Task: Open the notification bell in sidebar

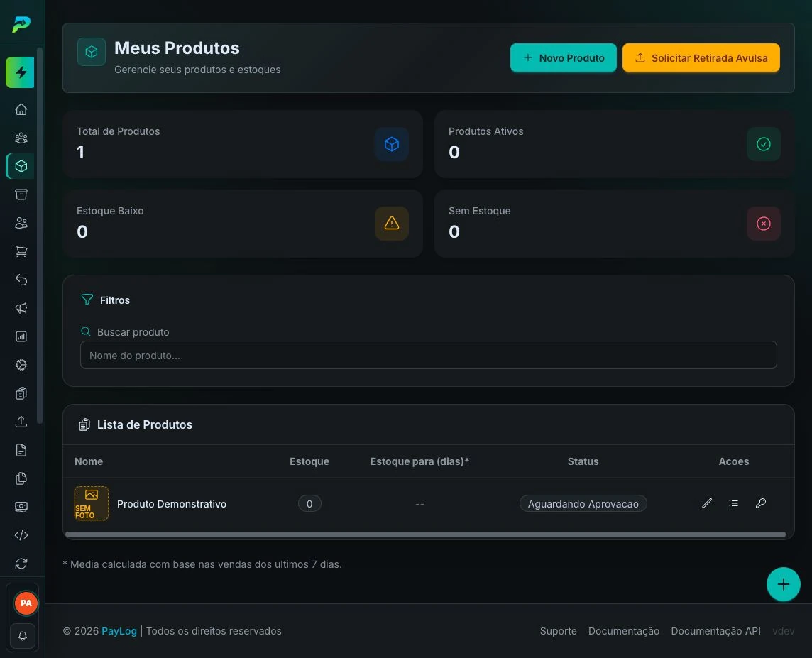Action: click(x=23, y=636)
